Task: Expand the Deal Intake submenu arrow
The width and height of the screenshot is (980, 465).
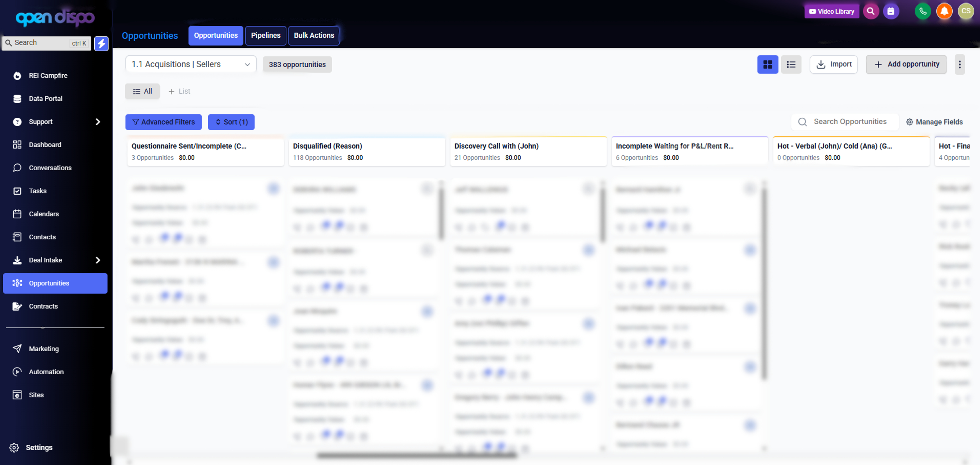Action: pos(98,260)
